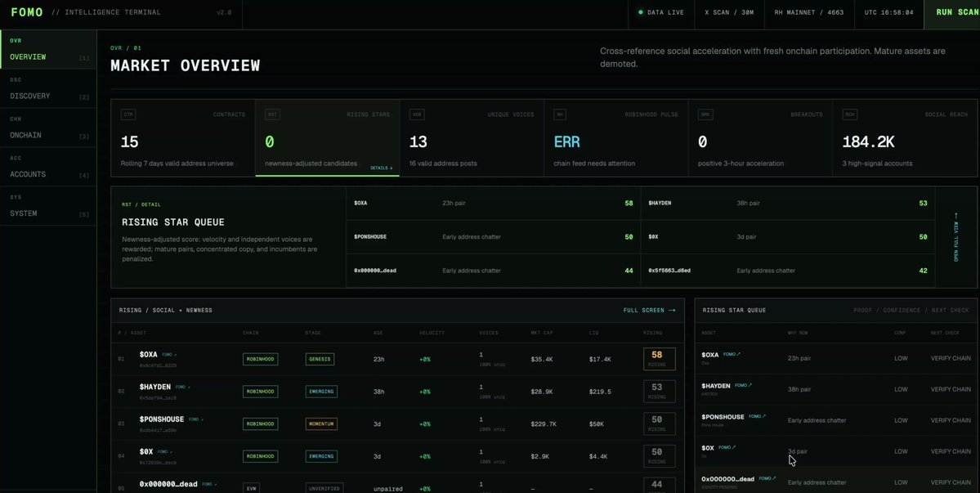Open FOMO arrow link for $OXA in queue panel
Viewport: 980px width, 493px height.
click(x=732, y=354)
